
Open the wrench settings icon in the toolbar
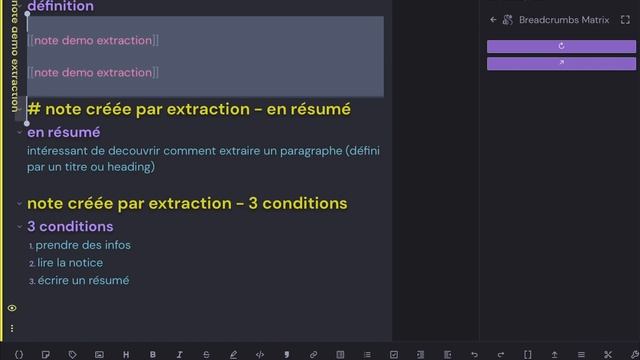[x=634, y=355]
